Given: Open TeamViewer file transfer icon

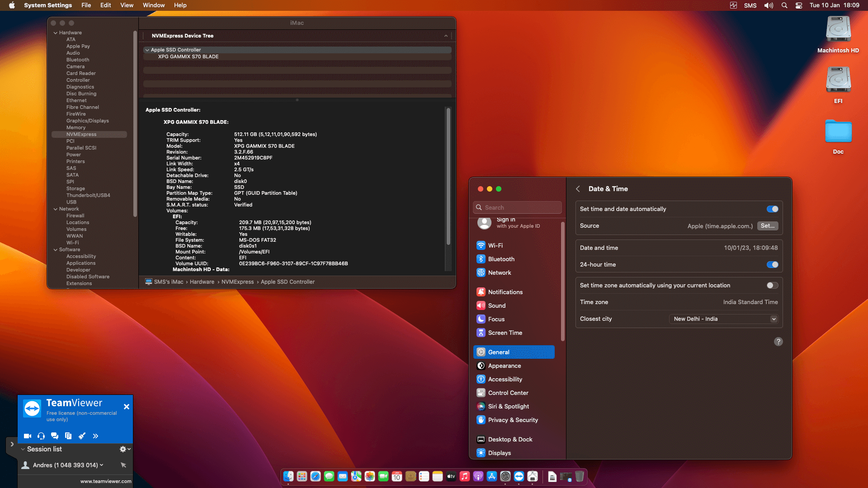Looking at the screenshot, I should pyautogui.click(x=68, y=436).
